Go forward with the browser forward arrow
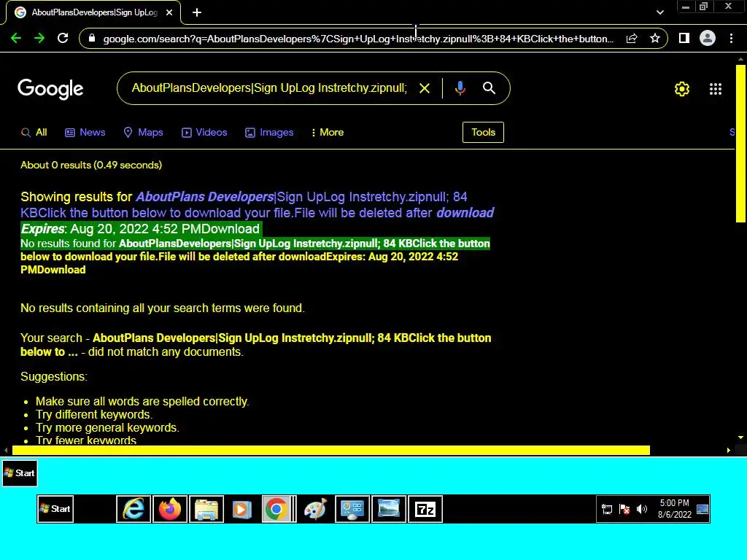The height and width of the screenshot is (560, 747). (x=39, y=38)
